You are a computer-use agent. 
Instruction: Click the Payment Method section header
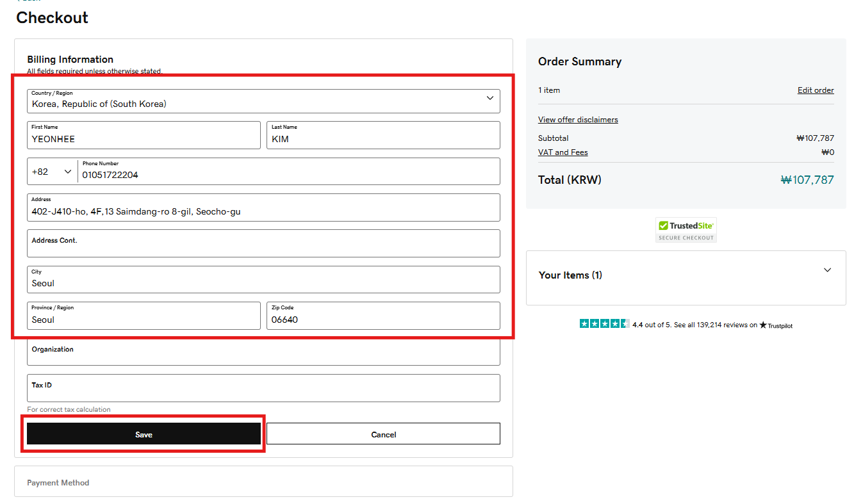click(58, 483)
